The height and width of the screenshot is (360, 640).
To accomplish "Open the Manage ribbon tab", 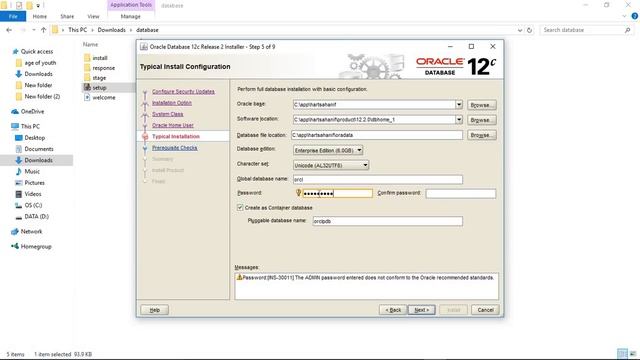I will click(131, 16).
